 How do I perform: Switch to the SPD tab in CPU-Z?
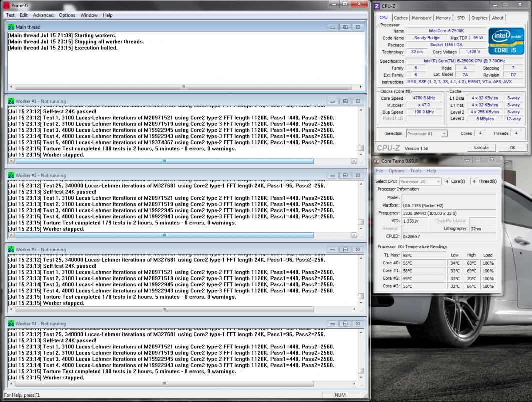[461, 18]
